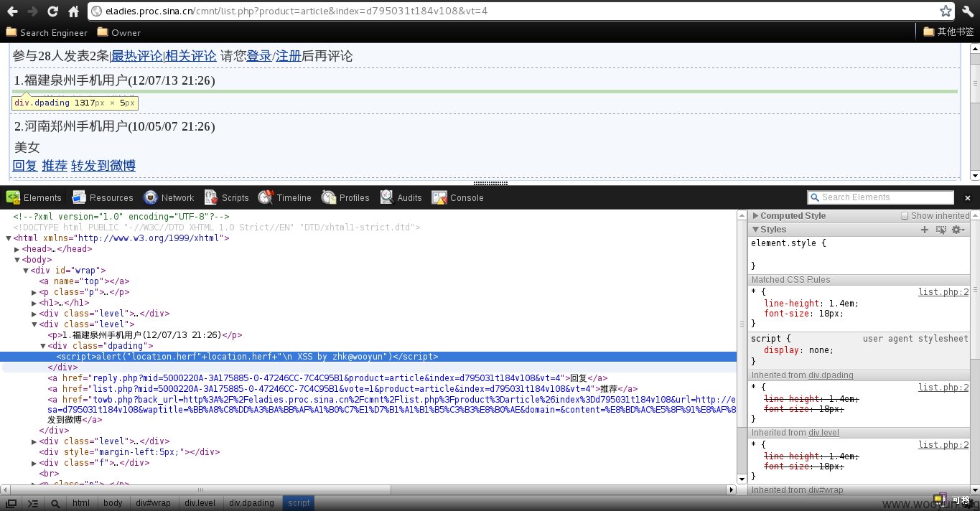
Task: Open the browser home page icon
Action: pos(73,11)
